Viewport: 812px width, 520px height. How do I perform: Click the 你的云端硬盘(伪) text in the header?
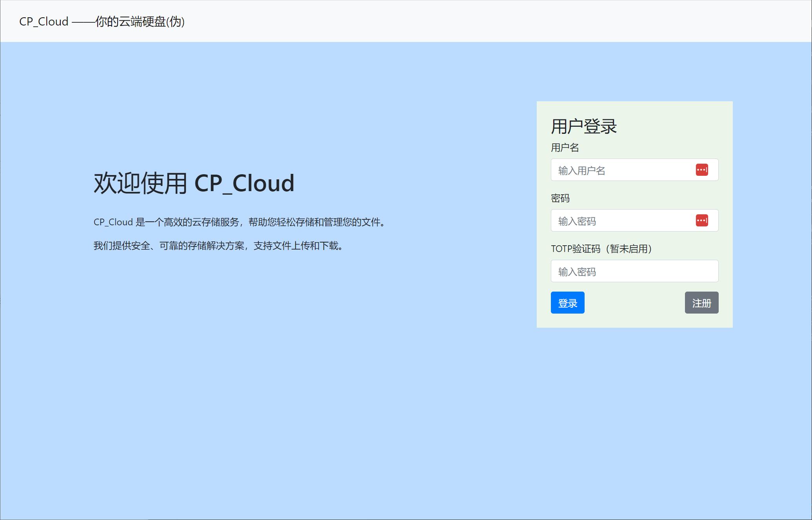[x=140, y=22]
